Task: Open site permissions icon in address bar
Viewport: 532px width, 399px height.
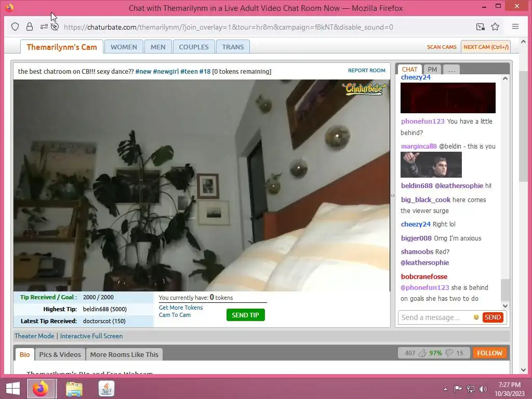Action: [44, 27]
